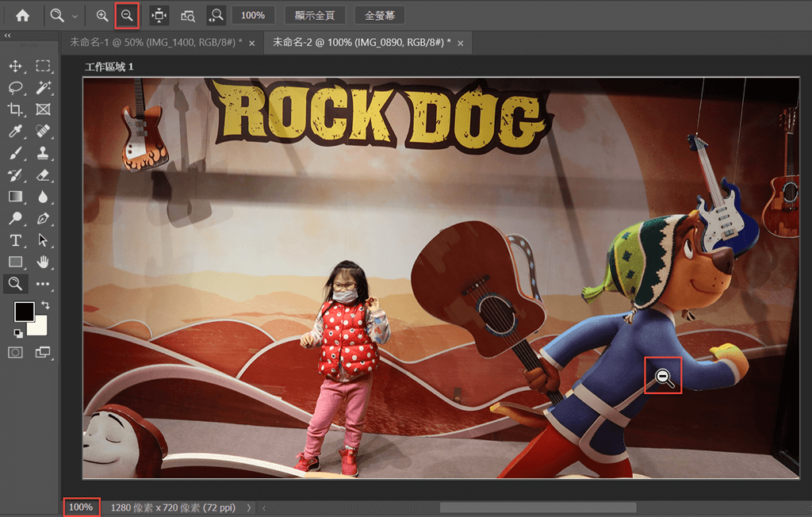This screenshot has width=812, height=517.
Task: Expand the tool preset dropdown arrow
Action: 75,16
